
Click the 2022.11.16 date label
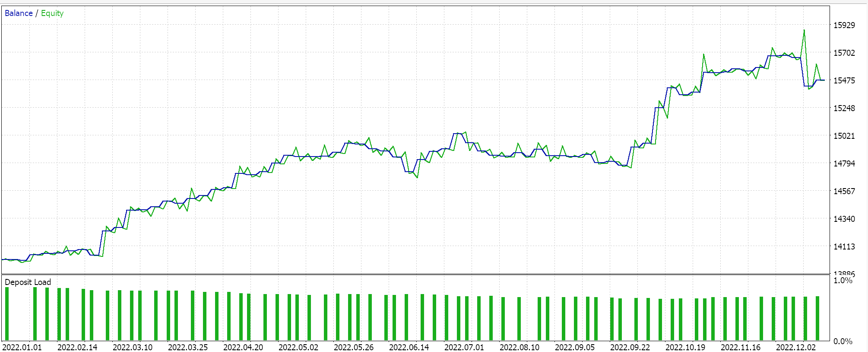pos(741,347)
